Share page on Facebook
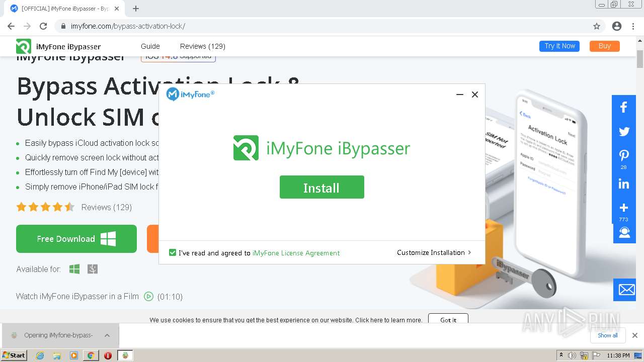The height and width of the screenshot is (362, 644). [x=624, y=107]
